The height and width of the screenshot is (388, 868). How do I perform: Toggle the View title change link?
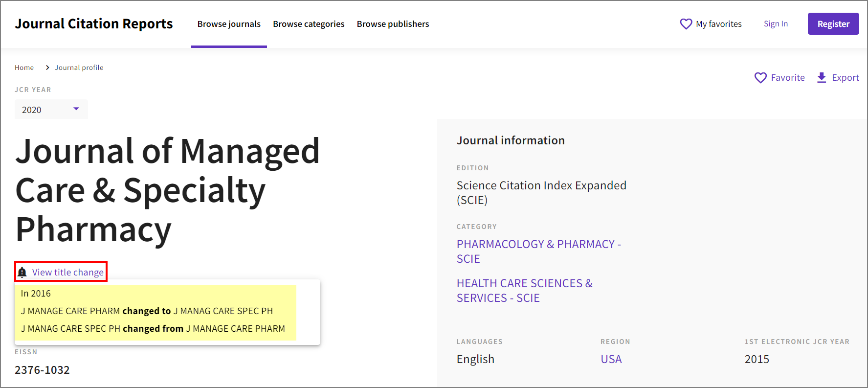point(68,273)
